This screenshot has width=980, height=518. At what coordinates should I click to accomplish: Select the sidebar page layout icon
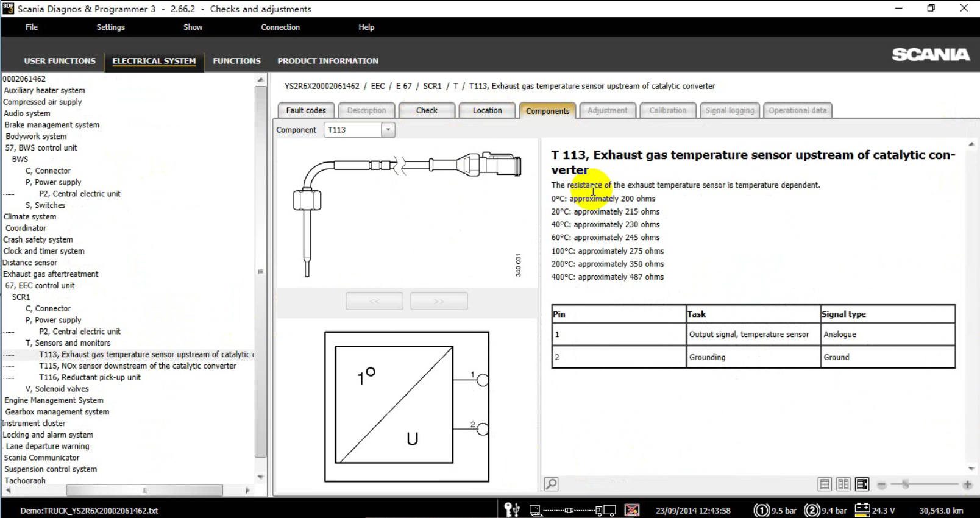tap(862, 484)
